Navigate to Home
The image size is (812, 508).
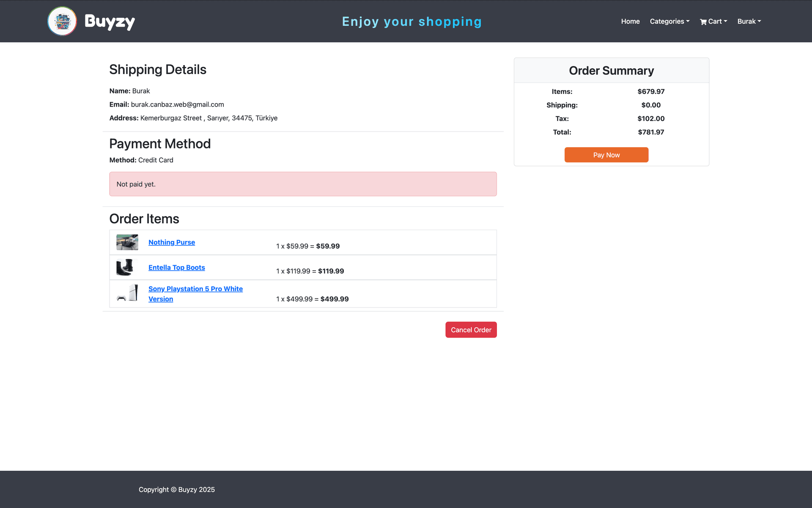(630, 21)
